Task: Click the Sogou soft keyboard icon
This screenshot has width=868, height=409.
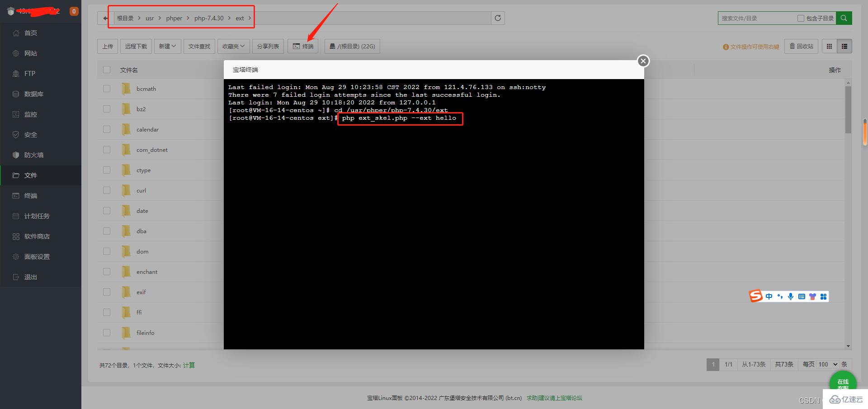Action: pos(802,296)
